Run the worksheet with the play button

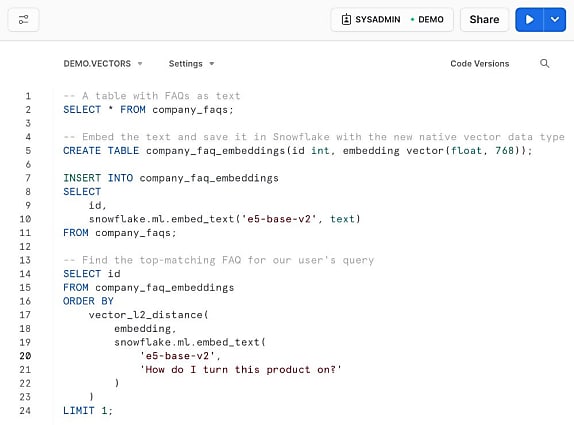(x=529, y=19)
